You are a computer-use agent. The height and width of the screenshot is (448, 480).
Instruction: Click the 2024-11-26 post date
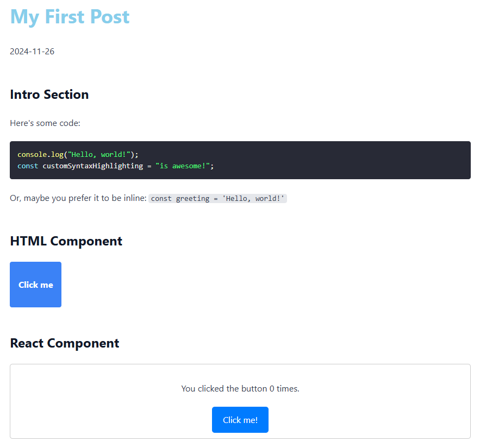(x=32, y=52)
